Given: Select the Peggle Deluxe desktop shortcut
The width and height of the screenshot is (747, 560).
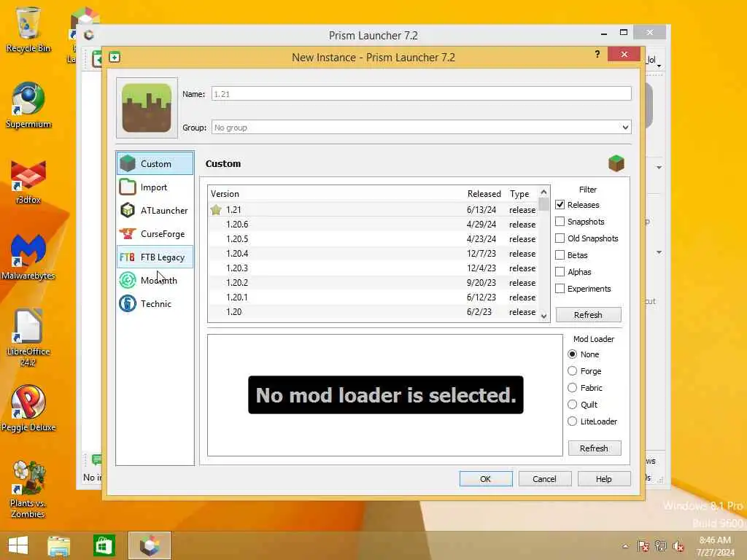Looking at the screenshot, I should click(x=28, y=408).
